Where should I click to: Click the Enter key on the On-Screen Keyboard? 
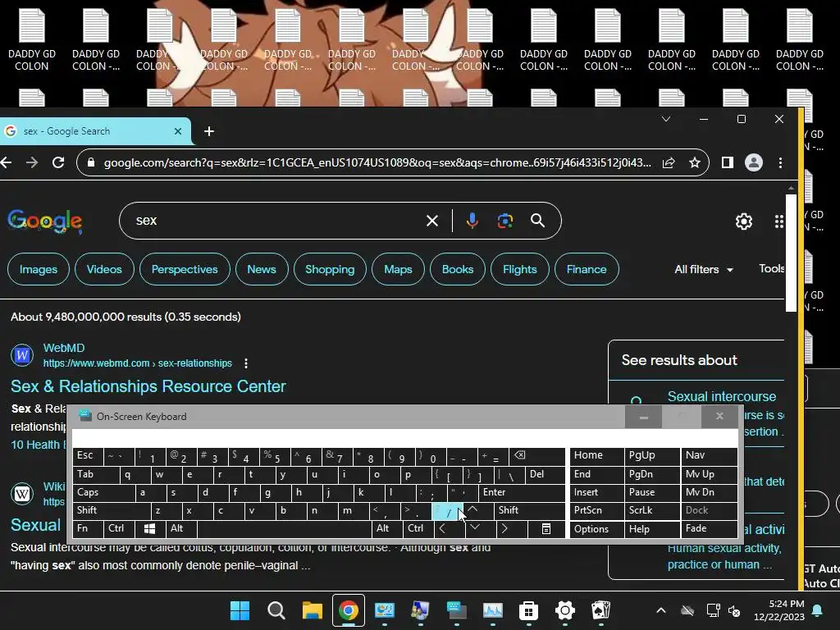pos(523,492)
